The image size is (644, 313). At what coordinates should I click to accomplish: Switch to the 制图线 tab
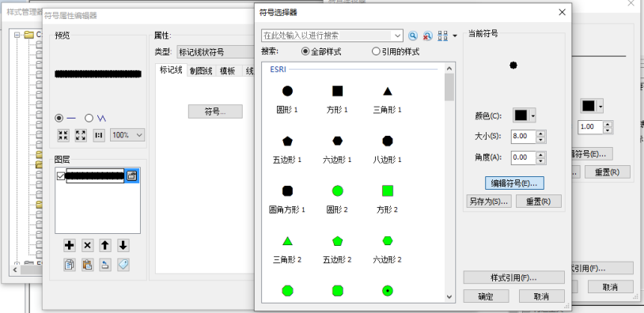(201, 71)
